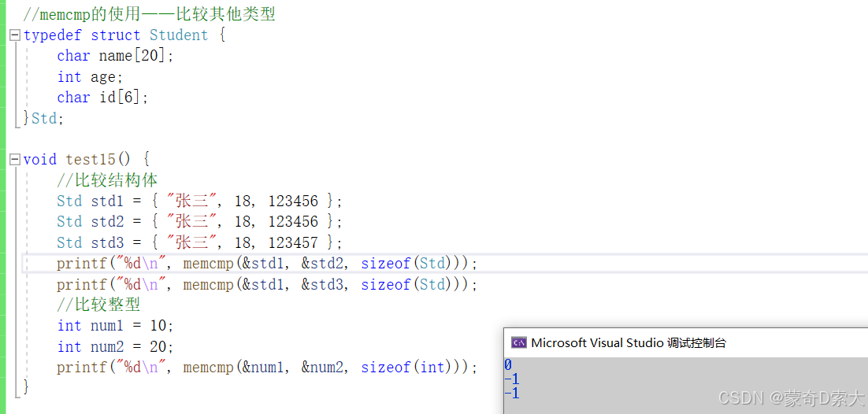Click the comment line about memcmp usage

150,14
